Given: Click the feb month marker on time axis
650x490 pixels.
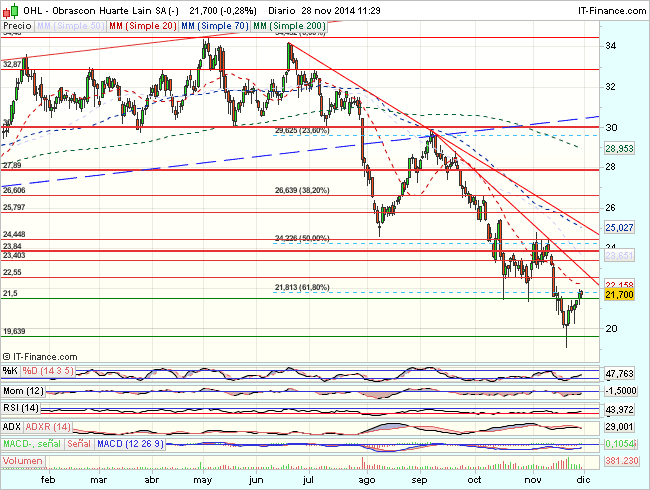Looking at the screenshot, I should [x=48, y=480].
